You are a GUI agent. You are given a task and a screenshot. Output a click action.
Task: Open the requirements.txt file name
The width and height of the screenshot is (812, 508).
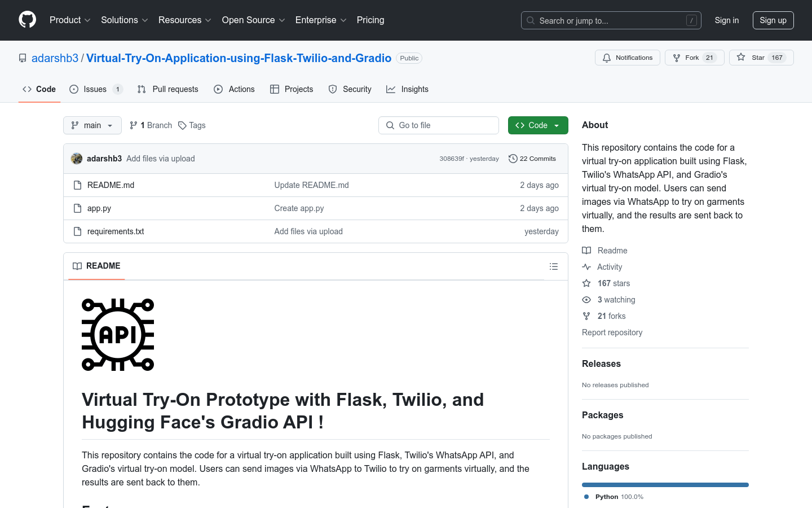[x=116, y=231]
